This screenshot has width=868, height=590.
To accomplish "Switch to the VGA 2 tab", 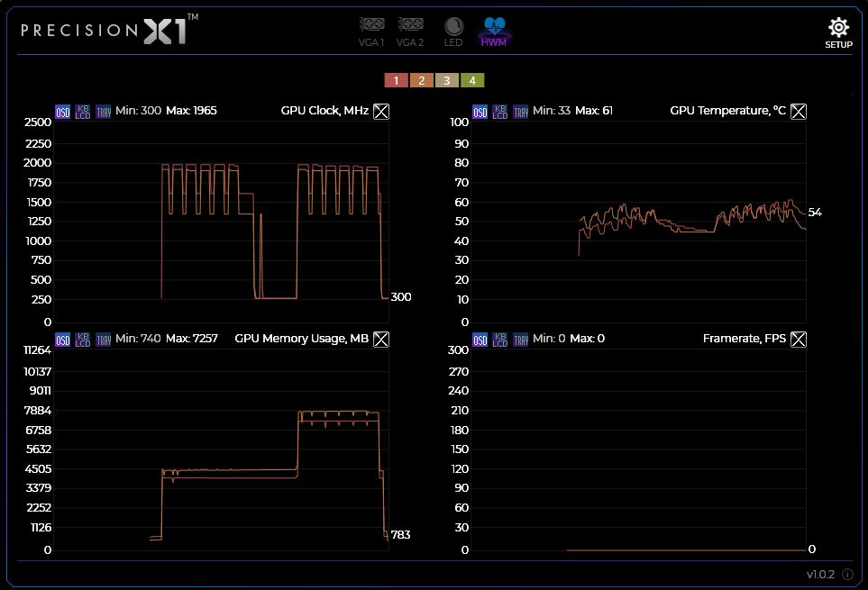I will point(410,32).
